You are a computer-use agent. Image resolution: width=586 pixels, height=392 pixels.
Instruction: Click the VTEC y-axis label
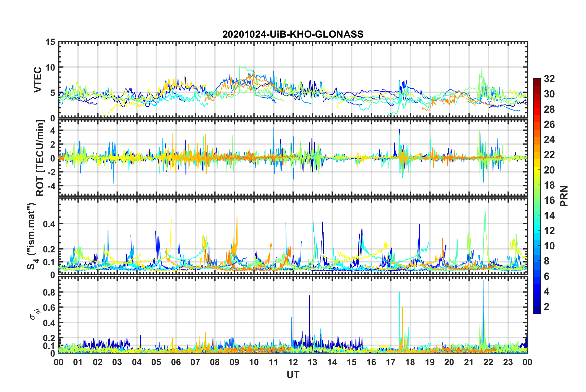pyautogui.click(x=38, y=80)
